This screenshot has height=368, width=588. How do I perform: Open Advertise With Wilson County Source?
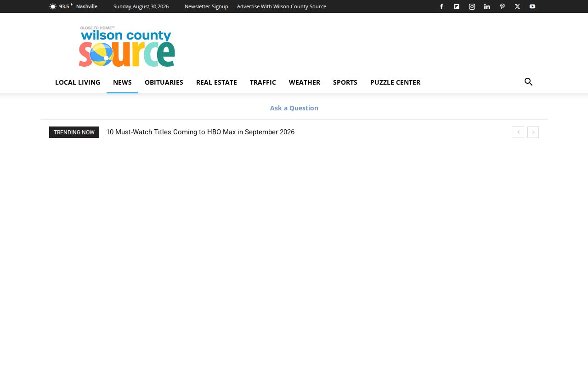282,6
